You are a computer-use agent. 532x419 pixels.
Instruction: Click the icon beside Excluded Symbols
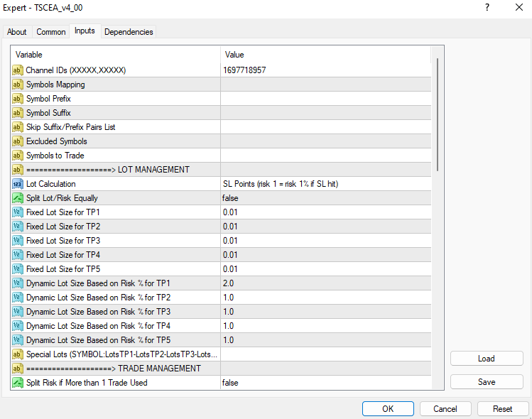point(18,141)
